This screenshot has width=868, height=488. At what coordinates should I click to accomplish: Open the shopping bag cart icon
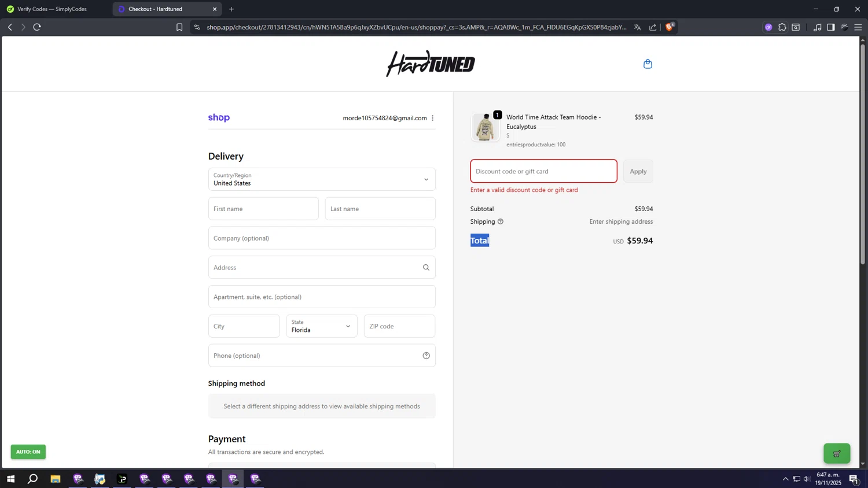coord(648,64)
